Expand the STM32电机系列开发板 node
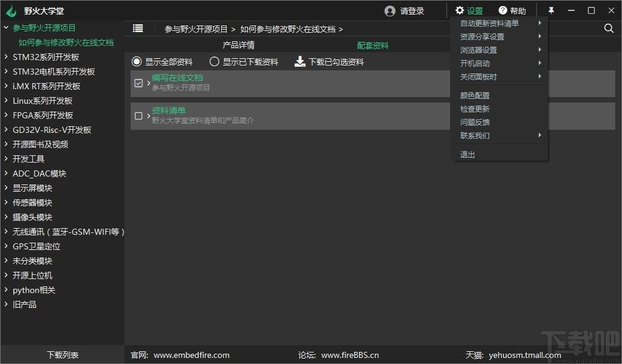The height and width of the screenshot is (364, 622). coord(6,72)
